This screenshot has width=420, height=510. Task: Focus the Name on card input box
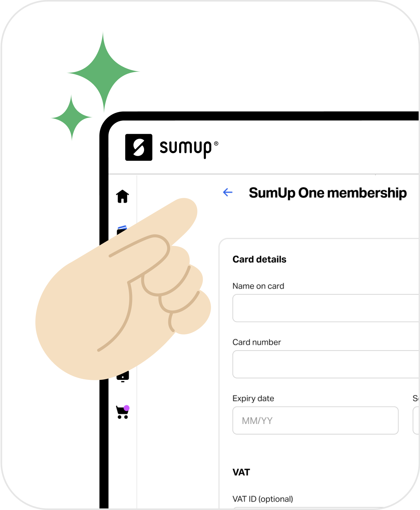click(326, 308)
